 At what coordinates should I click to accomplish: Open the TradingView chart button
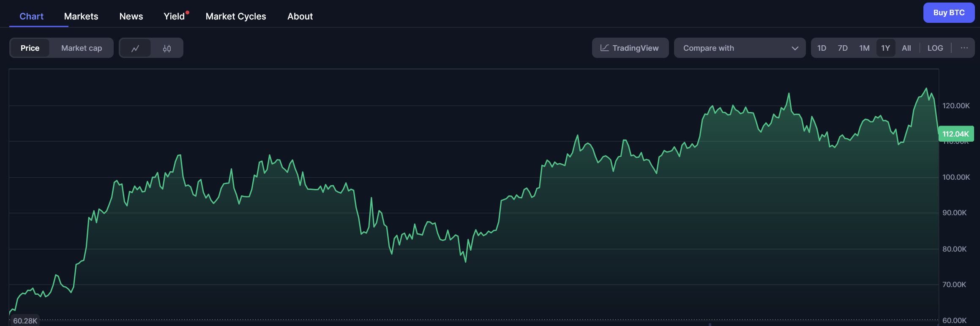630,48
